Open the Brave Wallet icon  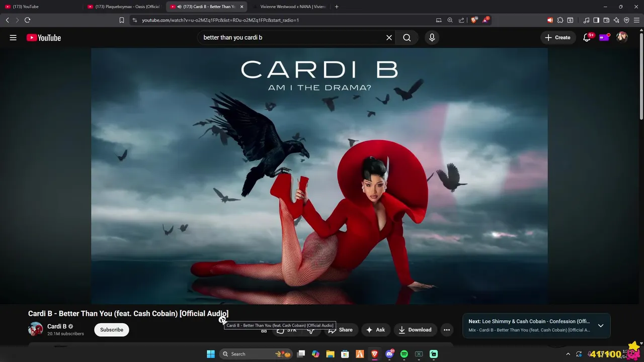tap(606, 20)
